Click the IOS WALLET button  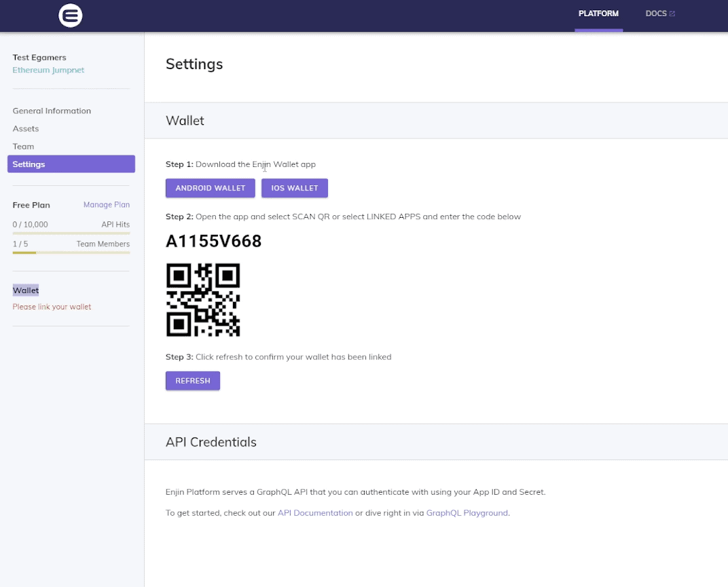pyautogui.click(x=294, y=188)
